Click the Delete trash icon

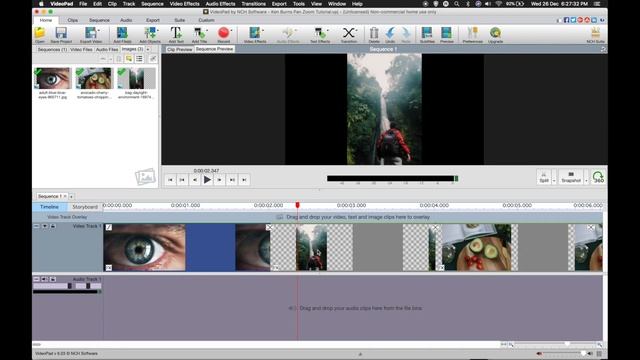pyautogui.click(x=374, y=34)
